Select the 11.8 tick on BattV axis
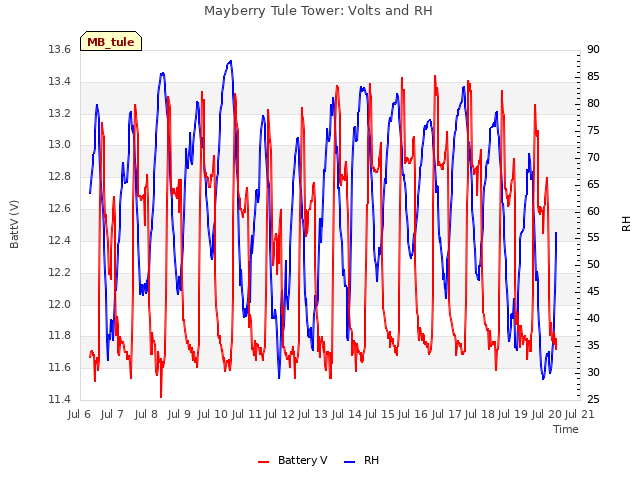640x480 pixels. pyautogui.click(x=59, y=336)
